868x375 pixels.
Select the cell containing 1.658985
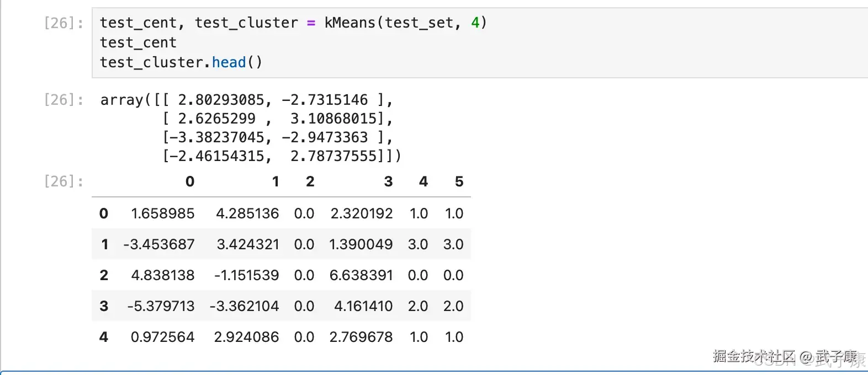click(x=162, y=213)
